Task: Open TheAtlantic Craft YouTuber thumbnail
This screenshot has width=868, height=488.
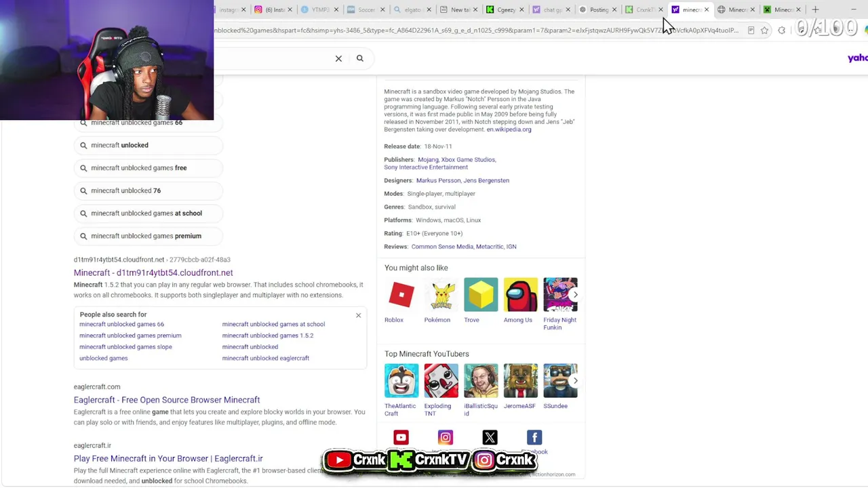Action: point(401,381)
